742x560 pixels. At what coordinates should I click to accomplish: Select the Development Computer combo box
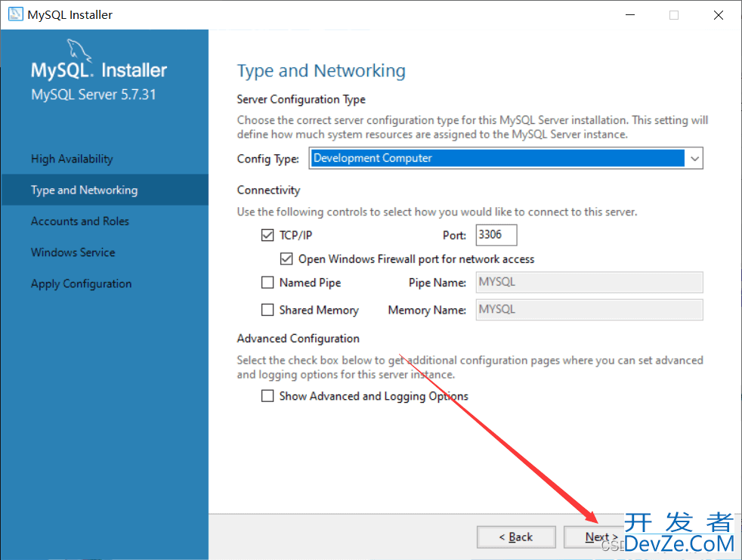click(505, 158)
